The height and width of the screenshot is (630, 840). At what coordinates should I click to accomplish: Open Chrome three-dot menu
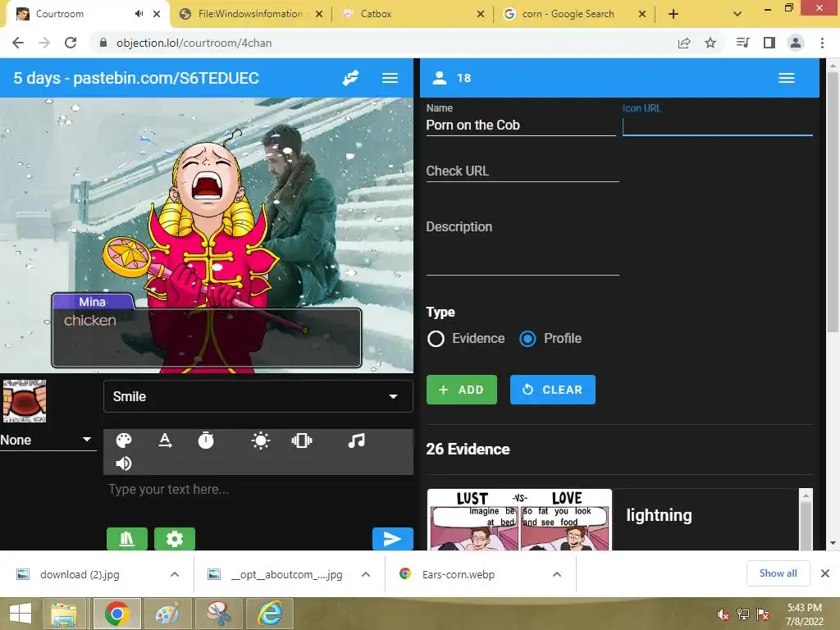822,43
